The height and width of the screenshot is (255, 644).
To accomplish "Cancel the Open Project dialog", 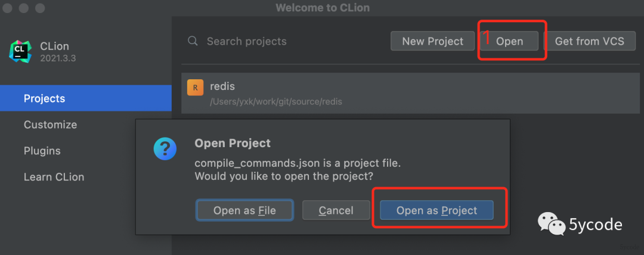I will 336,210.
